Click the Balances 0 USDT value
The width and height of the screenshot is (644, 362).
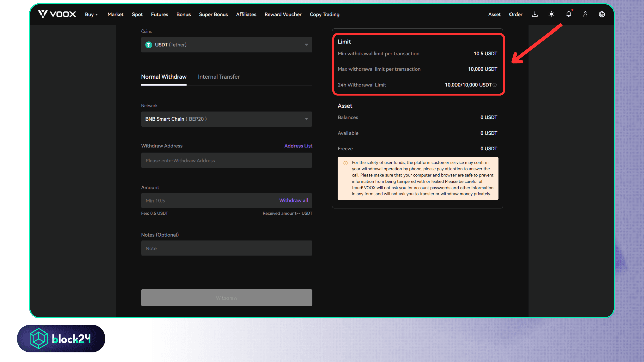point(489,117)
